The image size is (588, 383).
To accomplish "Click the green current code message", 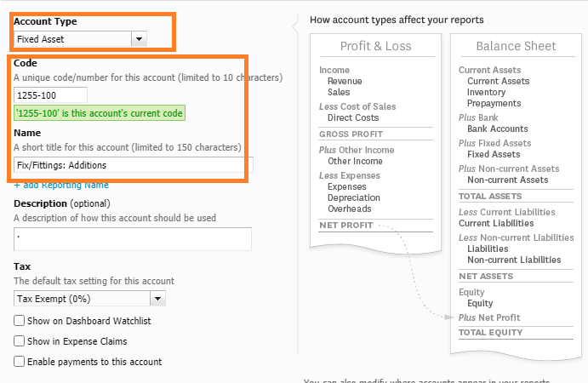I will 100,113.
